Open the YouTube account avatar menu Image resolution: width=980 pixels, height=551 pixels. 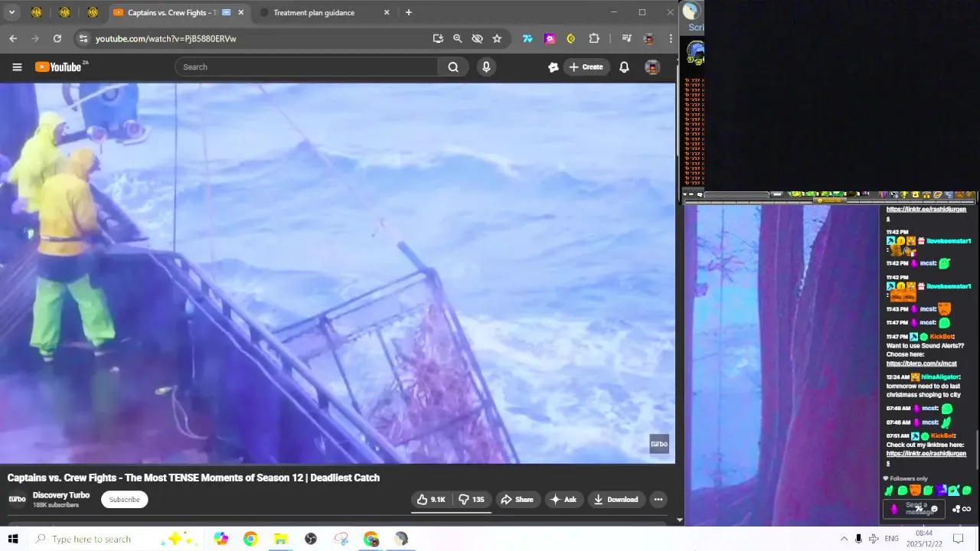(652, 67)
